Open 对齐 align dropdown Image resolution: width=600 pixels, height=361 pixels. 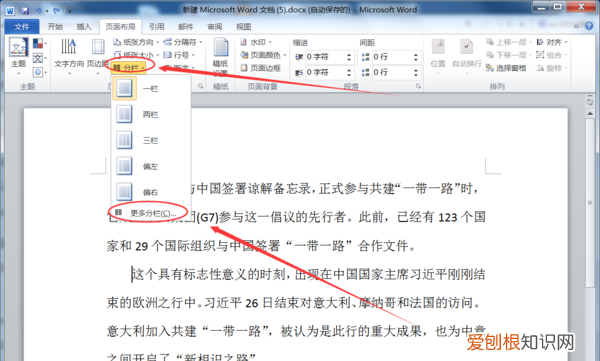coord(551,42)
